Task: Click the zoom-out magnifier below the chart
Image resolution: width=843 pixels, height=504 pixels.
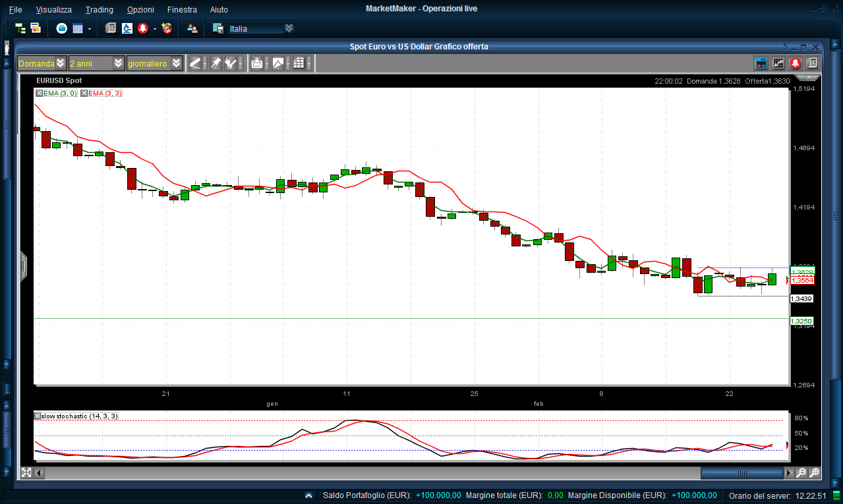Action: (x=801, y=472)
